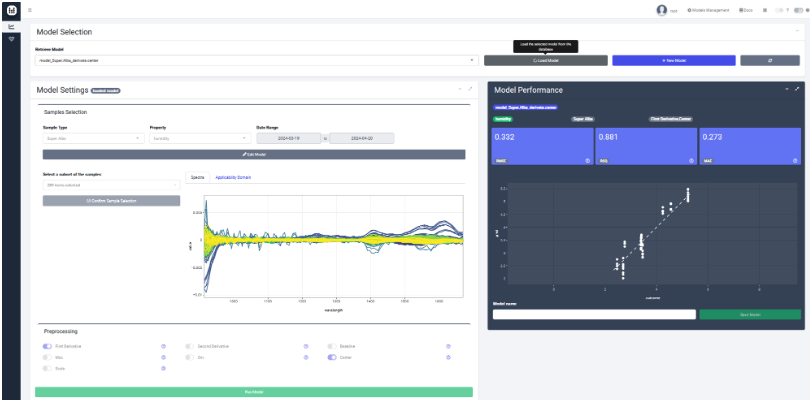Open Models Management in top navigation

pyautogui.click(x=705, y=10)
